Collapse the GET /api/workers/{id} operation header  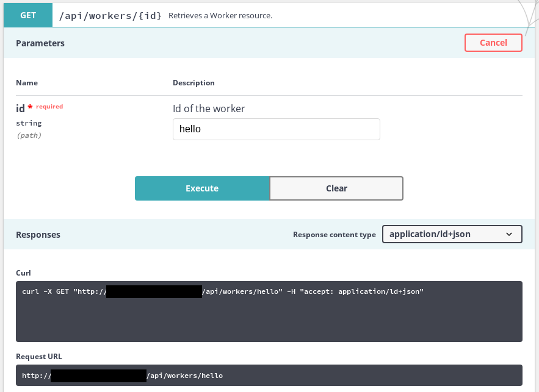tap(269, 15)
